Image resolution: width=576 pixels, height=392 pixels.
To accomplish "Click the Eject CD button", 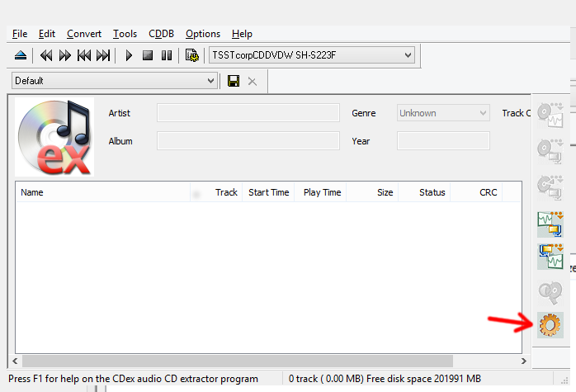I will pos(21,55).
